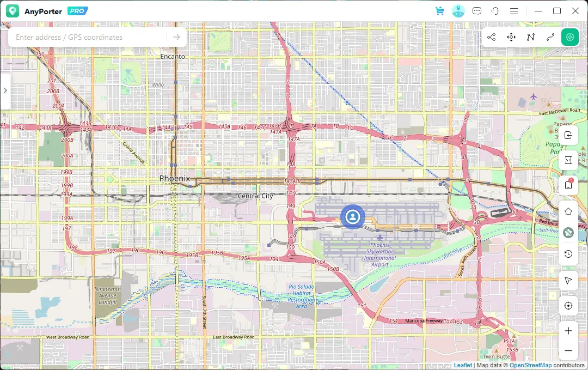This screenshot has width=588, height=370.
Task: Open the favorites star icon
Action: 568,211
